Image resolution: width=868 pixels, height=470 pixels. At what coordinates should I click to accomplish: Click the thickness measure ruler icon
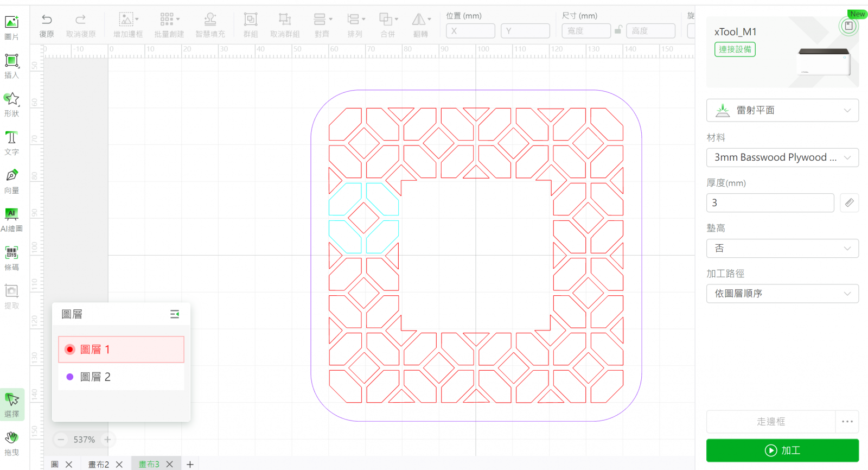click(x=849, y=202)
